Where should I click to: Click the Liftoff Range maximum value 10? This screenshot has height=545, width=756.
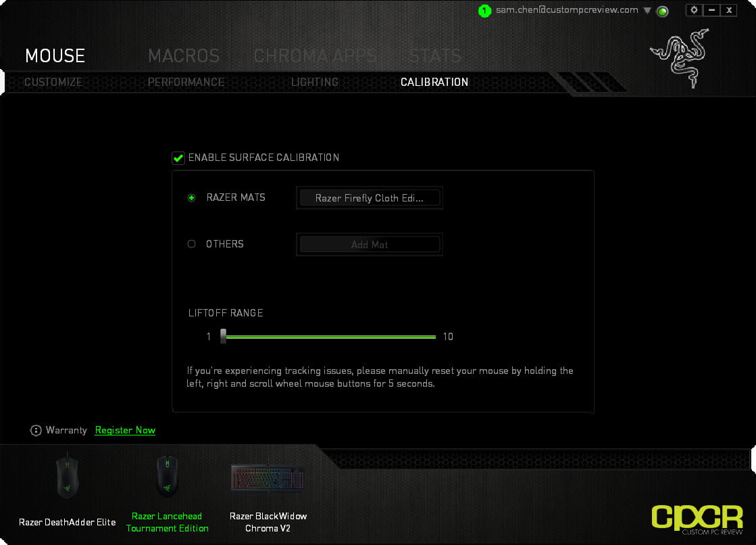448,337
